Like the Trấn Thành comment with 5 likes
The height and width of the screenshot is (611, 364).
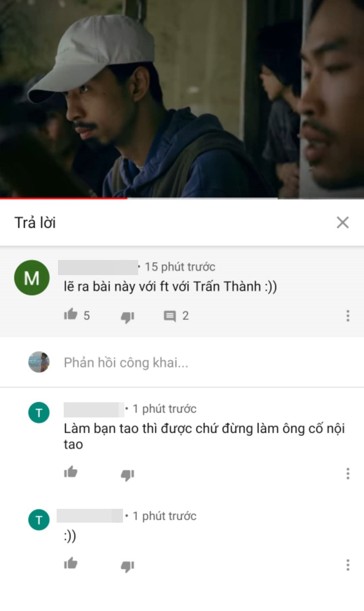(x=71, y=314)
